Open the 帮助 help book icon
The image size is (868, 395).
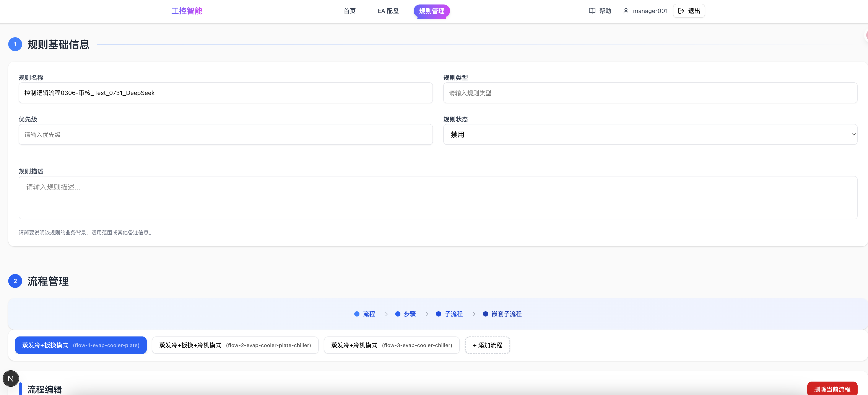592,10
